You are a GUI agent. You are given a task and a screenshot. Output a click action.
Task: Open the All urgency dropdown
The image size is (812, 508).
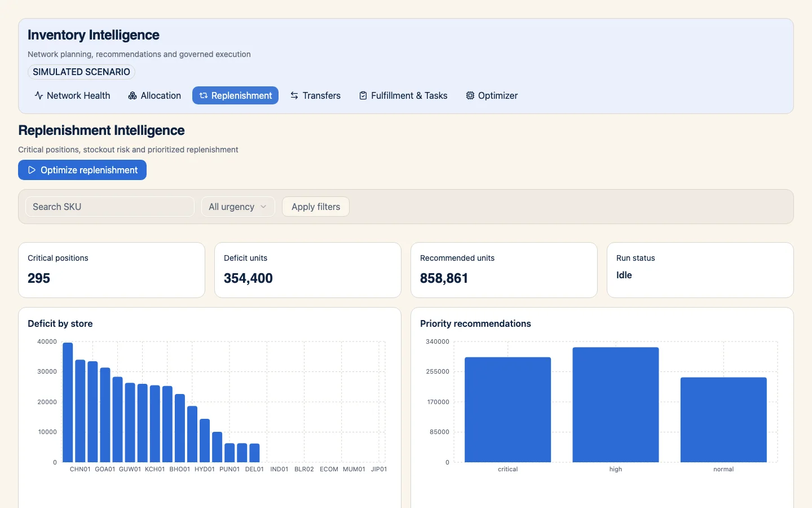[x=238, y=207]
